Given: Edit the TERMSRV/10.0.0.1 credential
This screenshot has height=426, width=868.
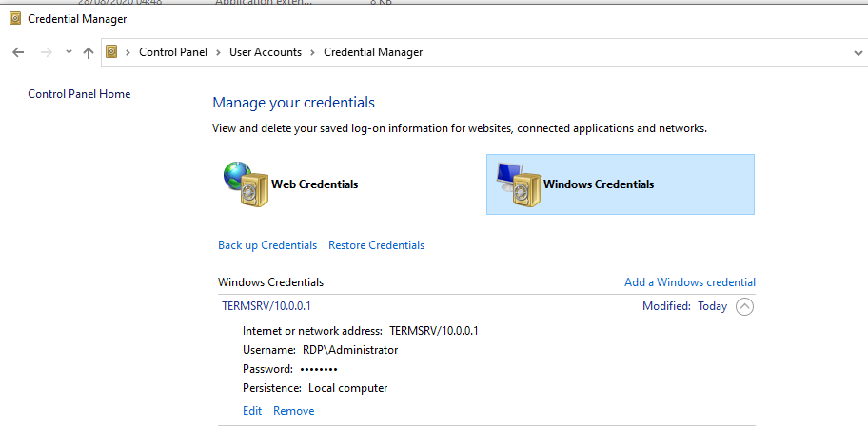Looking at the screenshot, I should [252, 411].
